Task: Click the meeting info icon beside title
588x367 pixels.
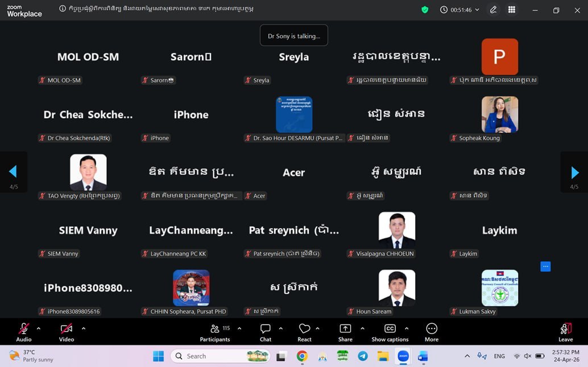Action: 63,9
